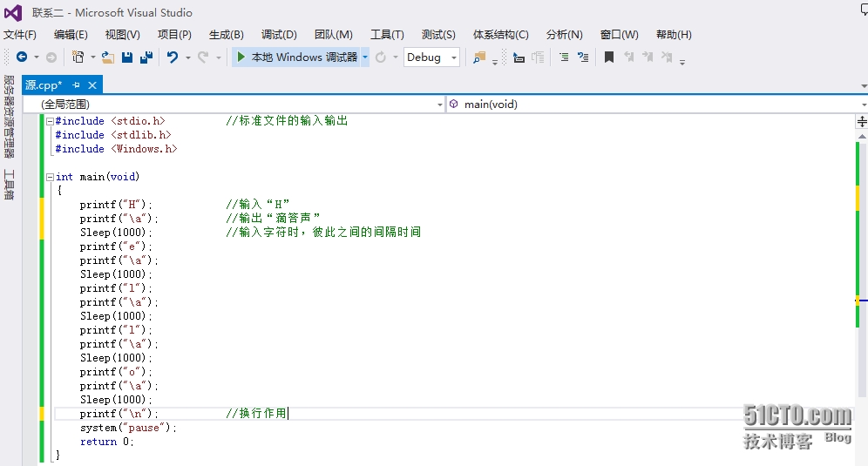Viewport: 868px width, 466px height.
Task: Open the 调试(D) menu
Action: click(279, 35)
